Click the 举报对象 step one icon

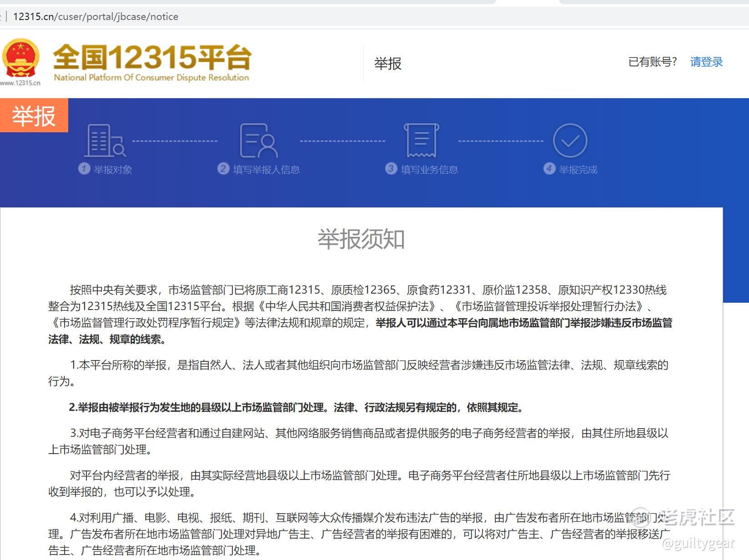point(105,140)
